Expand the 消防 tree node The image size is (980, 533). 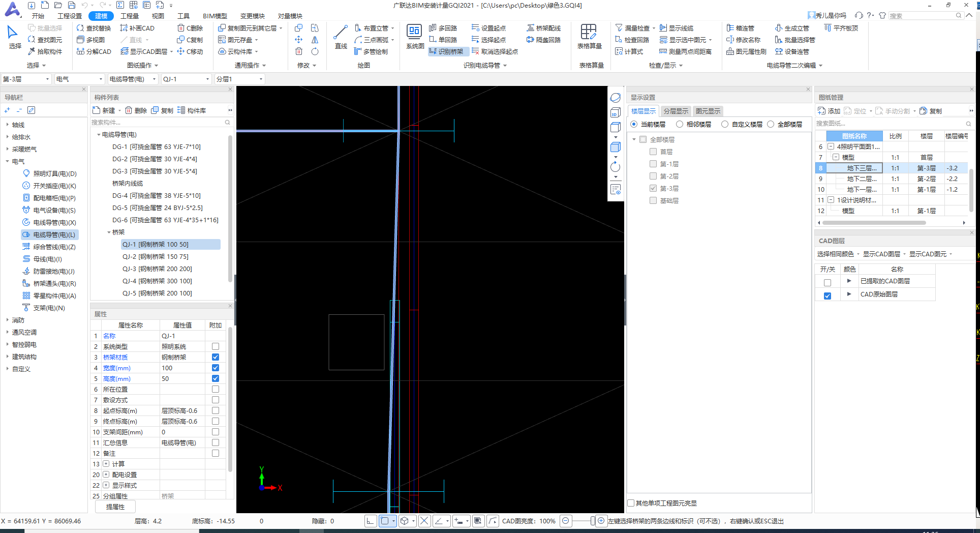[7, 320]
